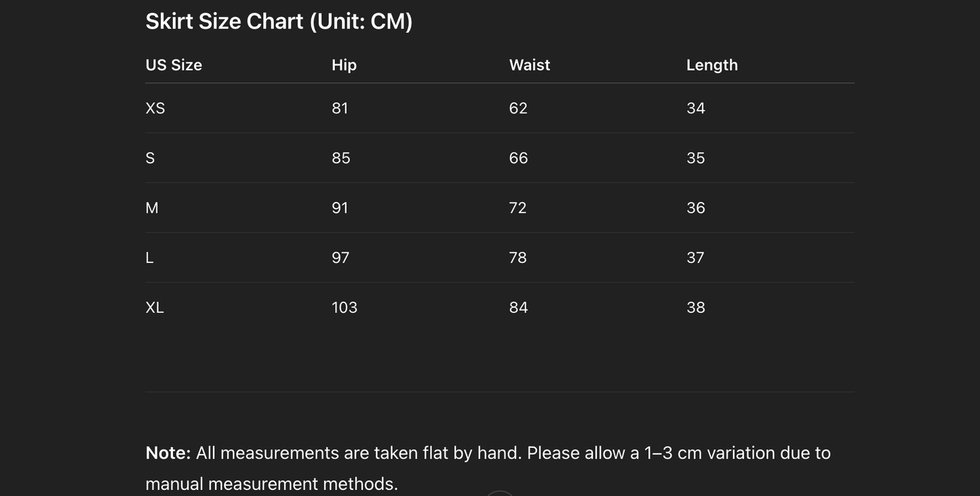Click the 'Waist' column header

tap(530, 65)
